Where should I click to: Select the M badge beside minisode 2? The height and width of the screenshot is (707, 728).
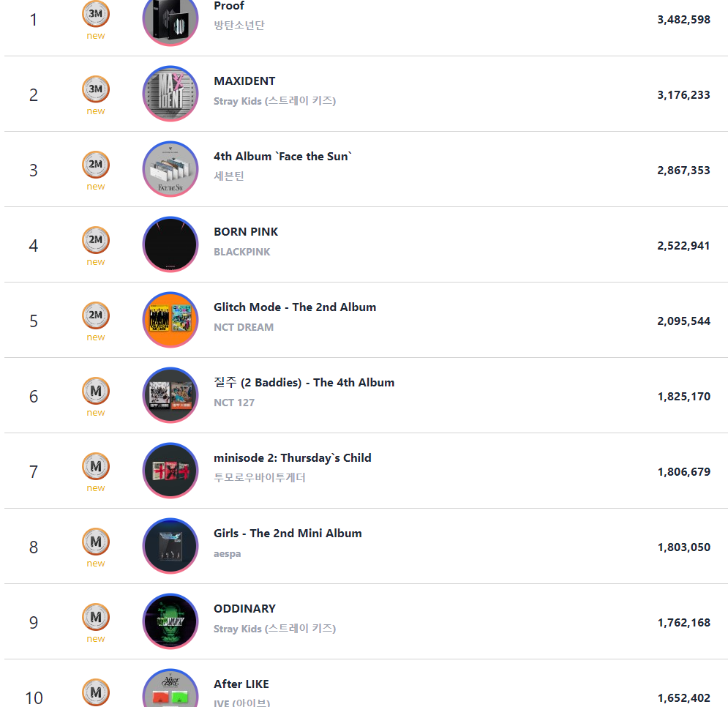coord(96,466)
